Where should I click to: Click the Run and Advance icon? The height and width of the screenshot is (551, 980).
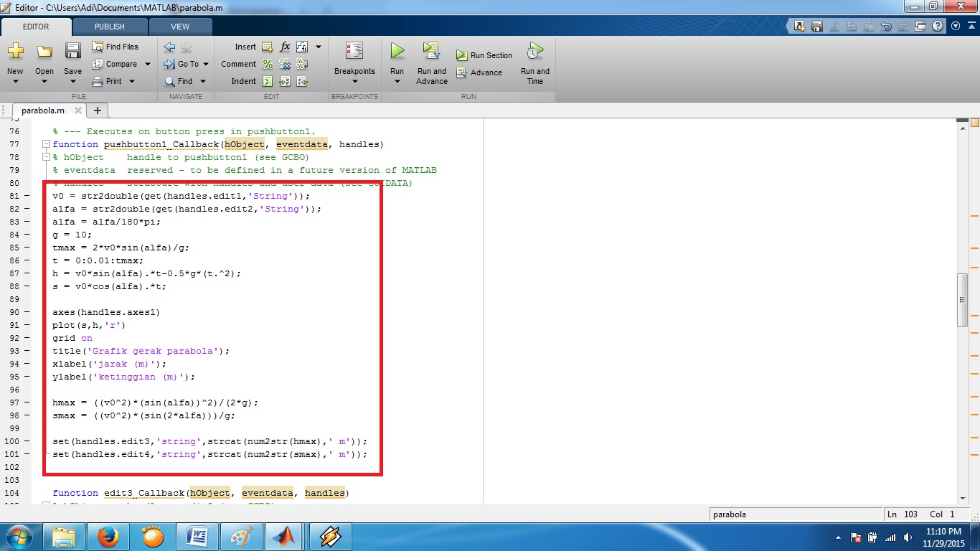click(x=431, y=51)
